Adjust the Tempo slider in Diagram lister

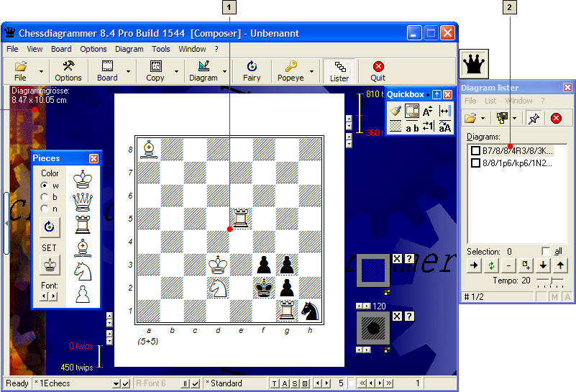550,281
